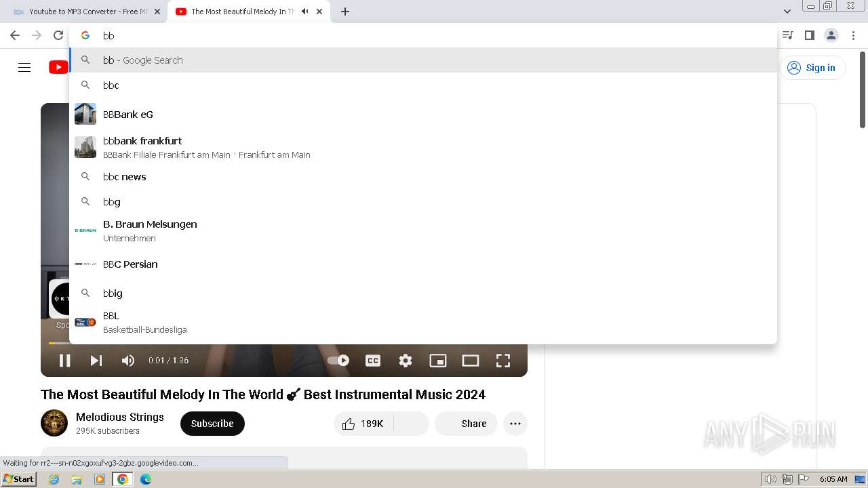
Task: Open the media control icon in toolbar
Action: tap(788, 35)
